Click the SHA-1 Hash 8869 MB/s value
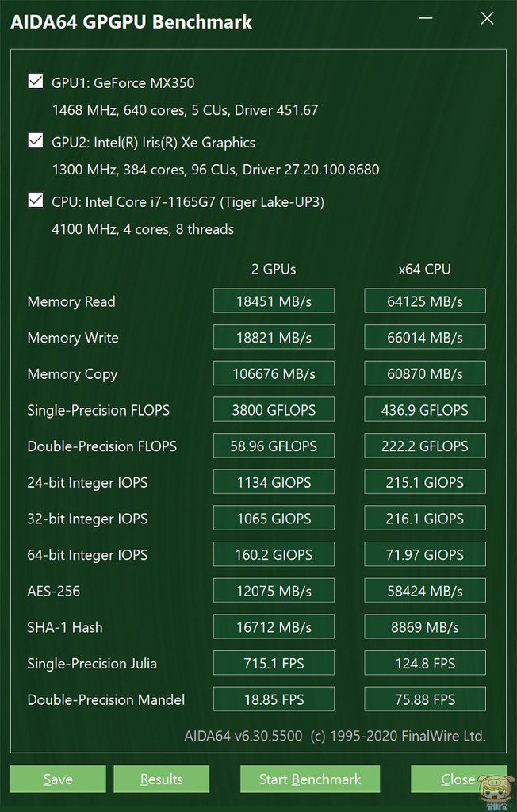 [425, 627]
